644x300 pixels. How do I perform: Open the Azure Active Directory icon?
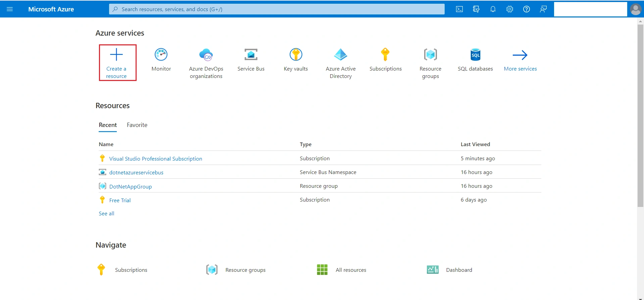[341, 54]
